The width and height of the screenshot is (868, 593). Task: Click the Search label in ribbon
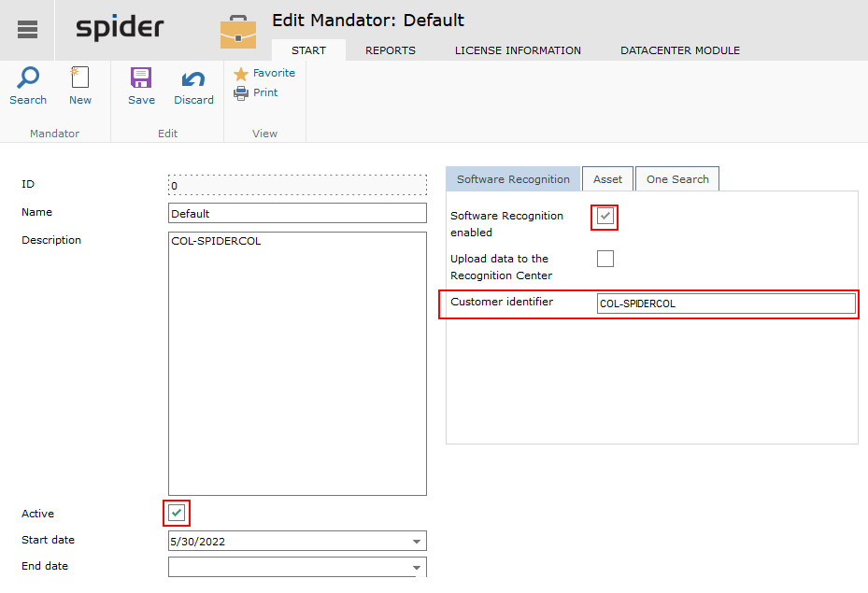pos(28,100)
